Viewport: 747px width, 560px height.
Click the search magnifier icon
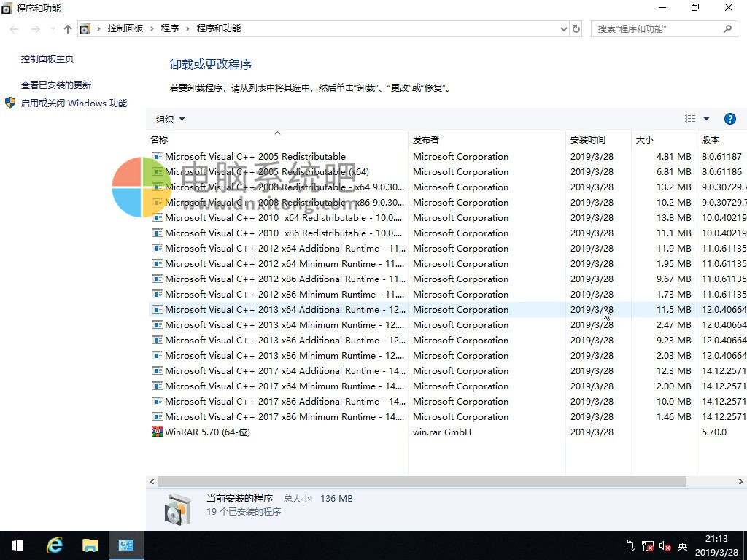727,29
